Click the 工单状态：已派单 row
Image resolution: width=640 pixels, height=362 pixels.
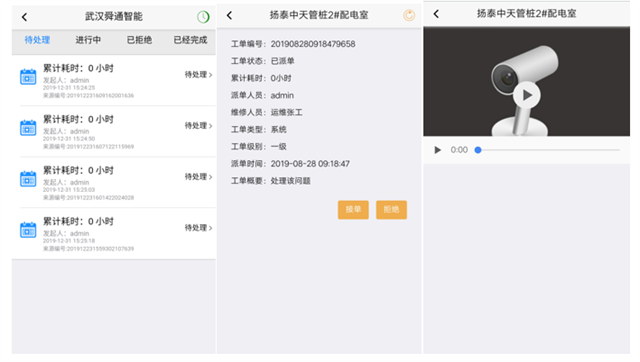point(262,61)
